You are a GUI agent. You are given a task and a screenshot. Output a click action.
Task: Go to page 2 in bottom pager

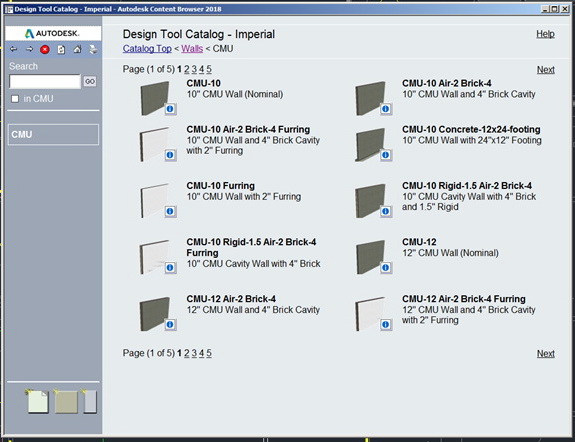187,353
